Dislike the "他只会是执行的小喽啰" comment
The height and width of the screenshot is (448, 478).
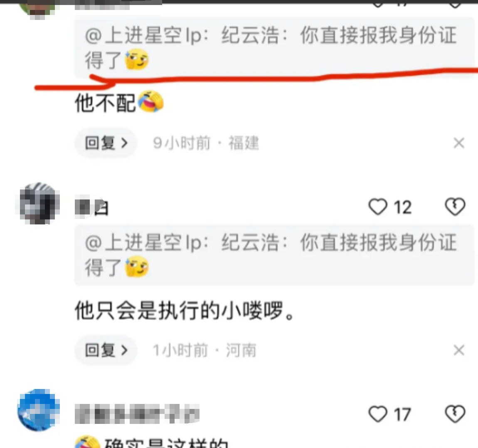click(455, 207)
